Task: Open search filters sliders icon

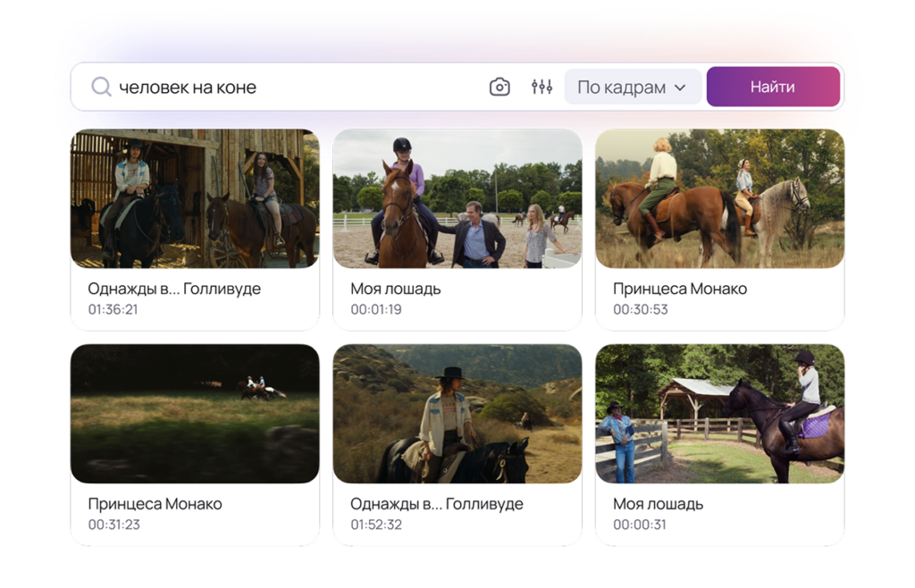Action: 541,87
